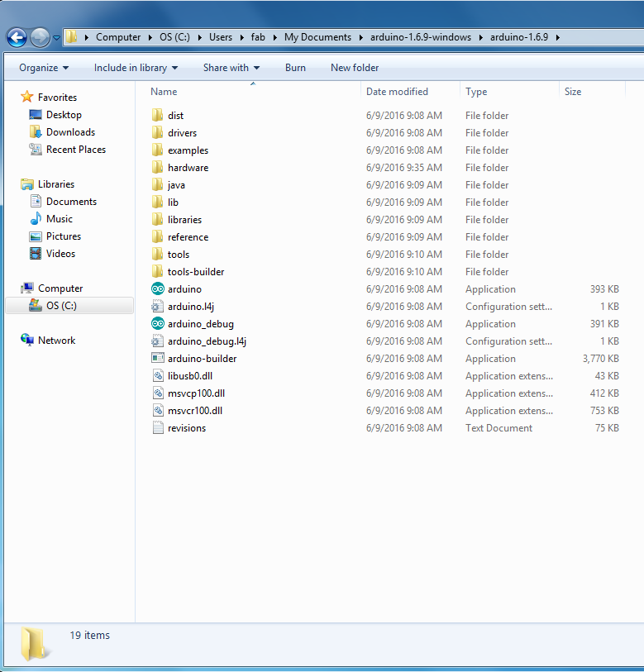Viewport: 644px width, 672px height.
Task: Select Desktop under Favorites
Action: tap(64, 114)
